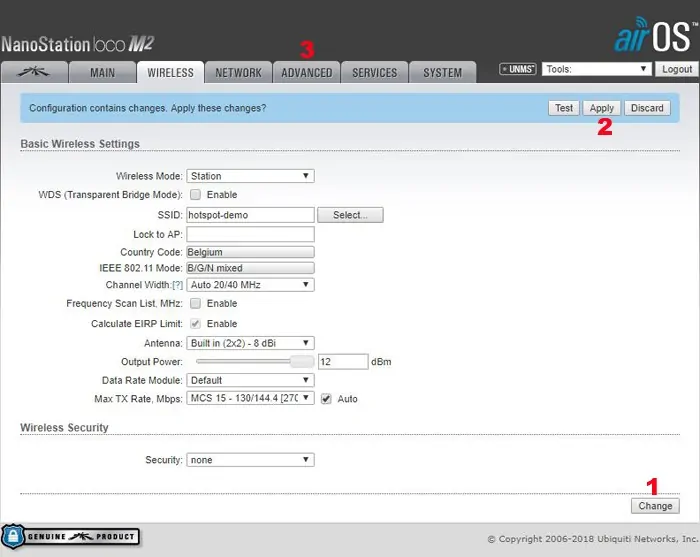The height and width of the screenshot is (557, 700).
Task: Open the Channel Width dropdown
Action: pyautogui.click(x=250, y=285)
